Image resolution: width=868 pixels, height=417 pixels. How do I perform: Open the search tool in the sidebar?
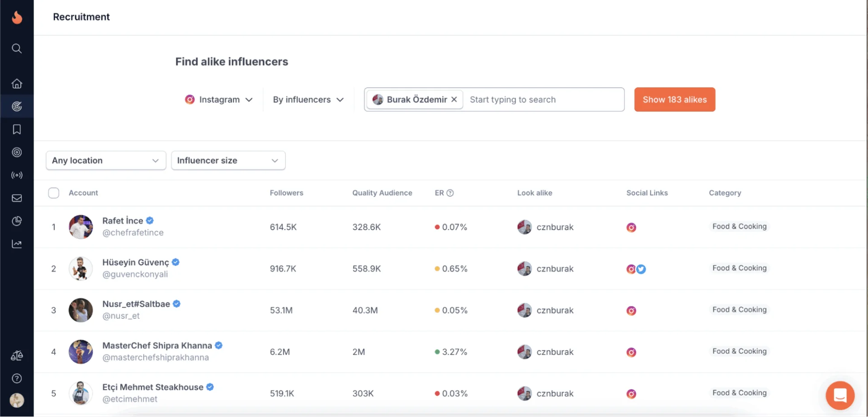click(x=17, y=48)
